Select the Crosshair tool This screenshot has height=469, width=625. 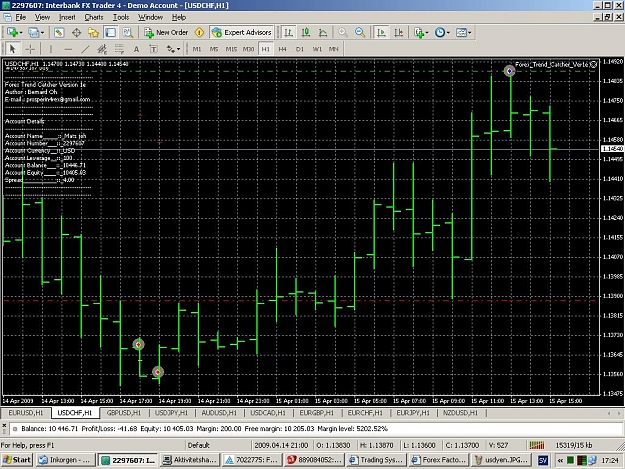click(x=30, y=49)
